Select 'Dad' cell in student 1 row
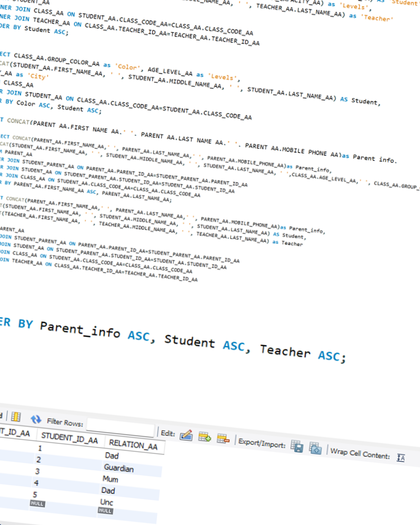The height and width of the screenshot is (525, 420). click(x=112, y=456)
